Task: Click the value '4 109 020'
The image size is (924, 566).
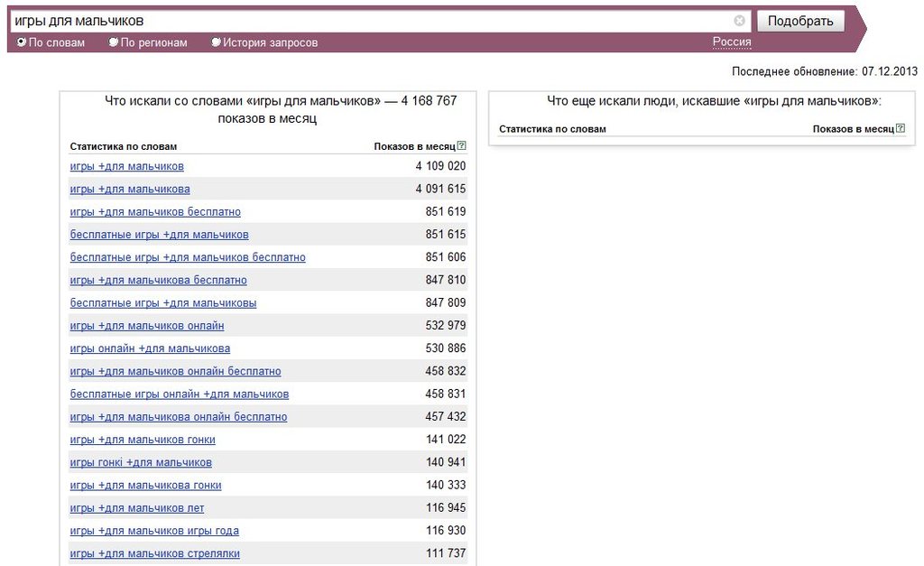Action: tap(440, 166)
